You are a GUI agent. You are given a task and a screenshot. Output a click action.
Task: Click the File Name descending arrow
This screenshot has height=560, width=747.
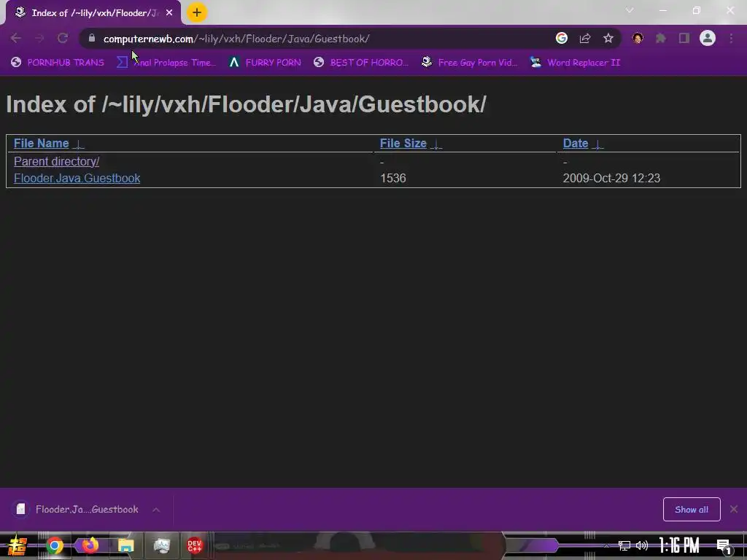pyautogui.click(x=79, y=144)
